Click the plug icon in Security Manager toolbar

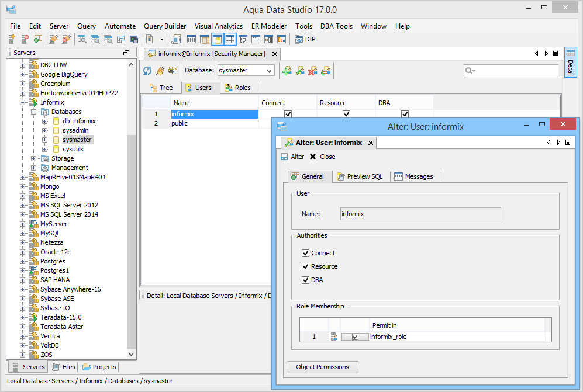tap(160, 71)
